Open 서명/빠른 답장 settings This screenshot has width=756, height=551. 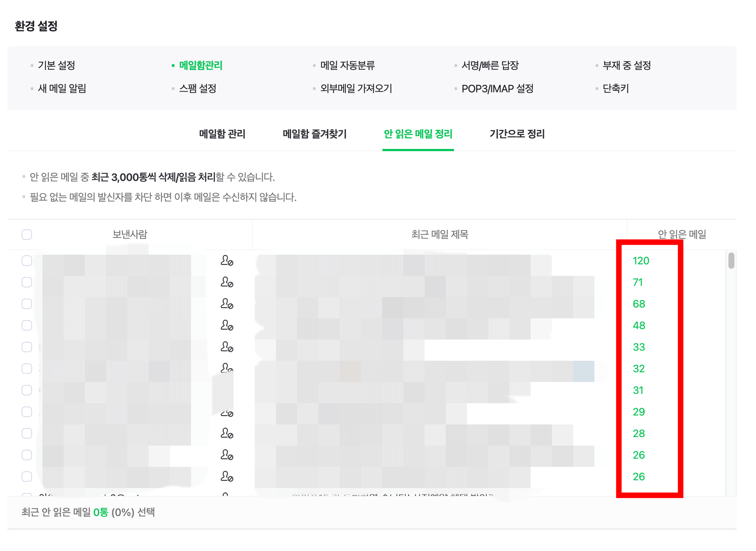pyautogui.click(x=490, y=66)
